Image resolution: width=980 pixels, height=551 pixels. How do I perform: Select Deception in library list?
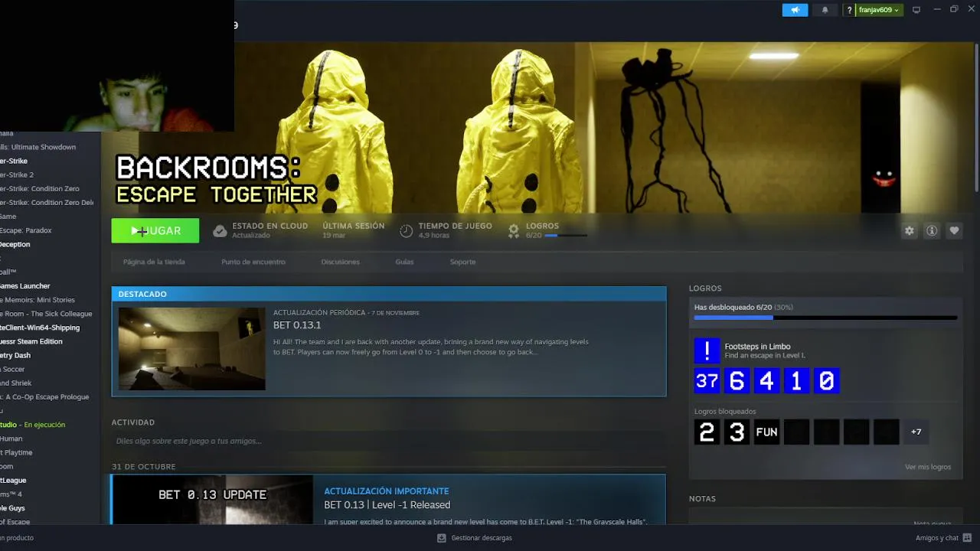(15, 244)
